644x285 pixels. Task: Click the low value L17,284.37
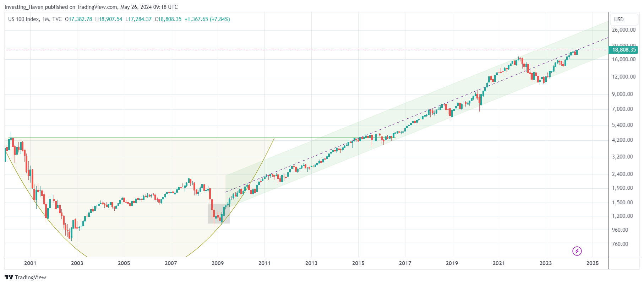[x=138, y=19]
